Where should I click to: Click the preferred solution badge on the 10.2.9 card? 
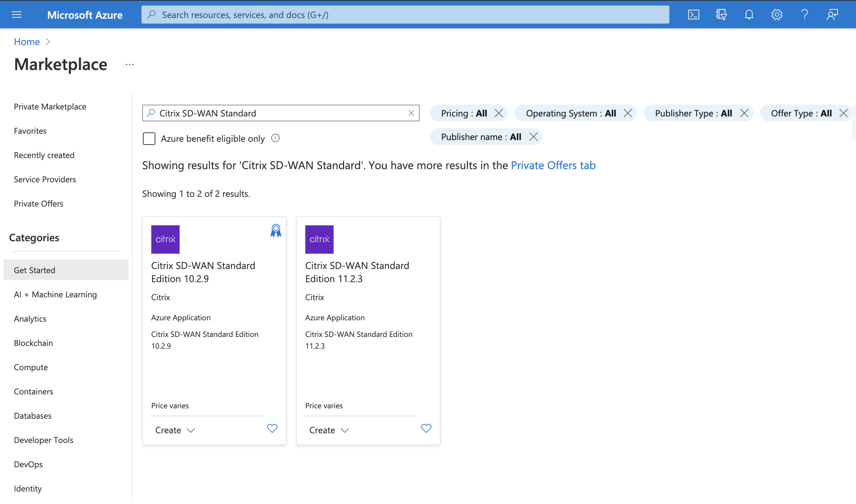276,231
